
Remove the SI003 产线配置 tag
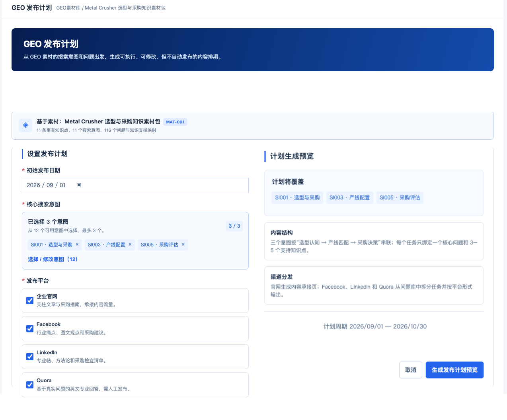[x=130, y=244]
